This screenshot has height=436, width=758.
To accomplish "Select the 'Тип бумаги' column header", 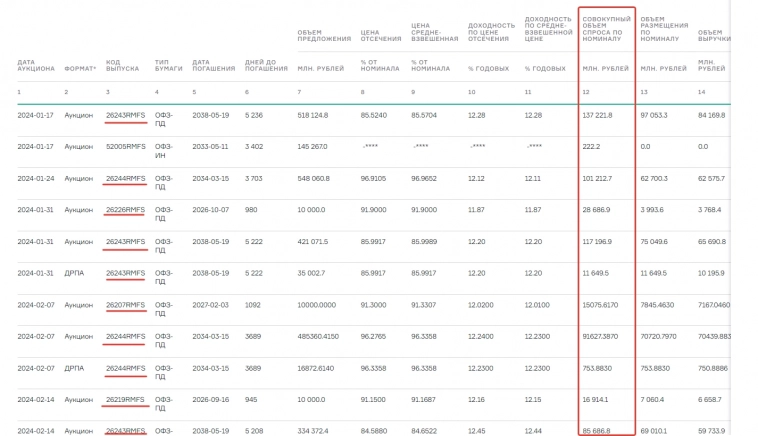I will coord(167,67).
